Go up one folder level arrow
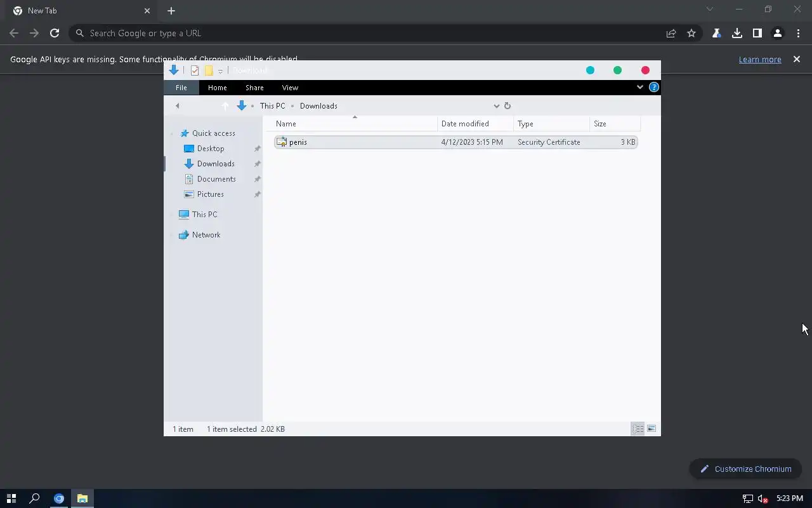This screenshot has width=812, height=508. click(225, 106)
